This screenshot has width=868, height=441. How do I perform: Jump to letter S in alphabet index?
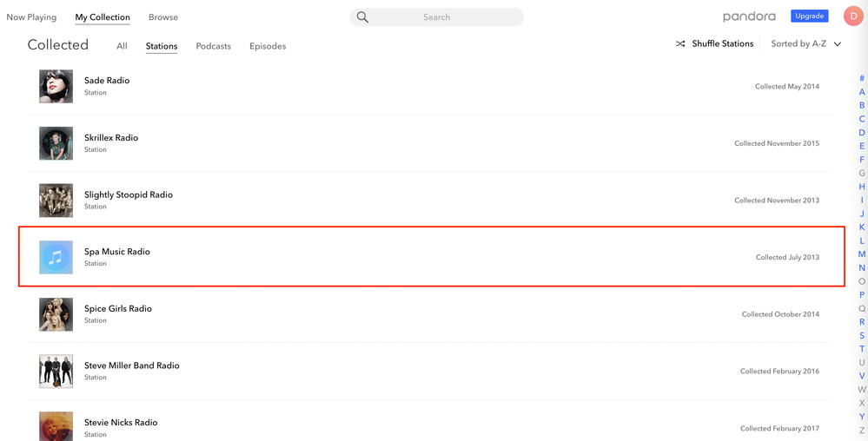pos(862,335)
